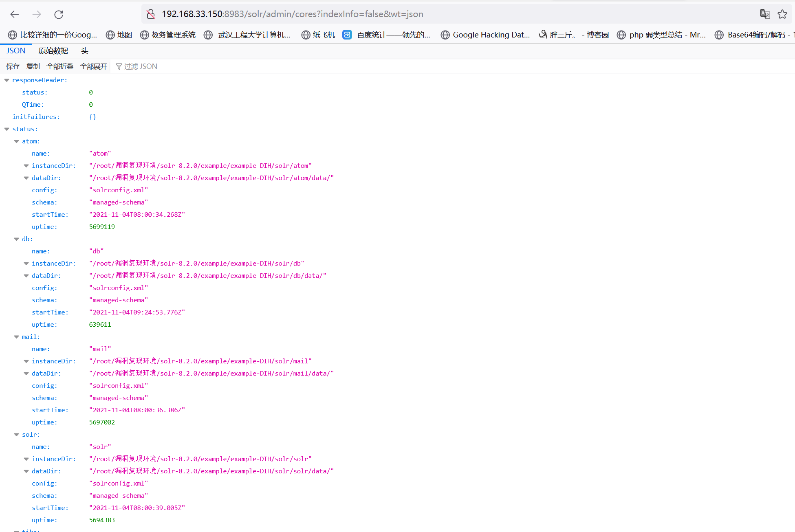Open the 教务管理系统 bookmark
Screen dimensions: 795x532
[167, 35]
